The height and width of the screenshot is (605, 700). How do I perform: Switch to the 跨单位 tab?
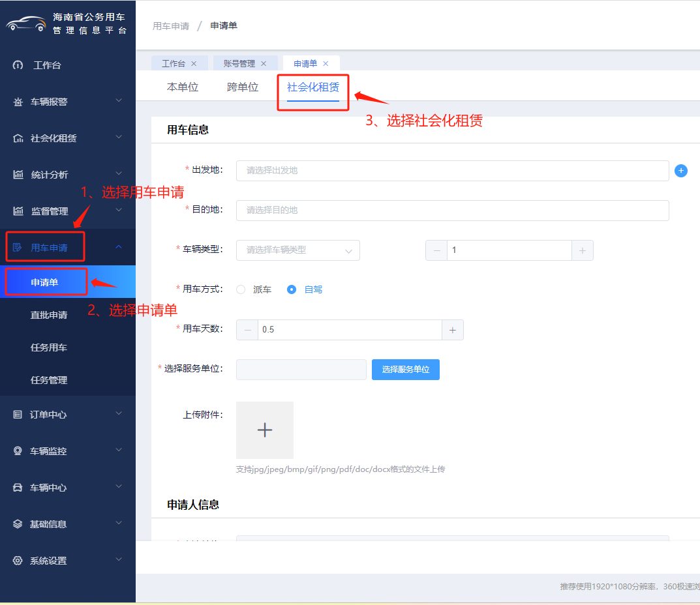(243, 87)
